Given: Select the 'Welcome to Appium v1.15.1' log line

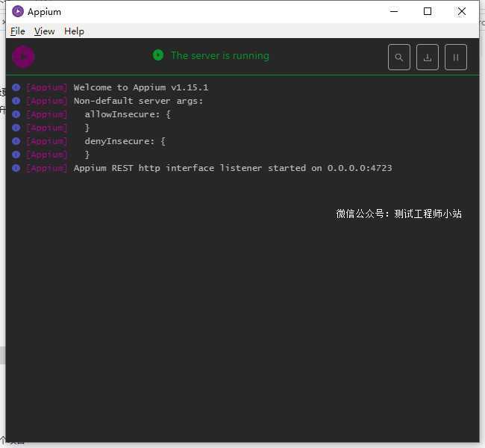Looking at the screenshot, I should [141, 87].
